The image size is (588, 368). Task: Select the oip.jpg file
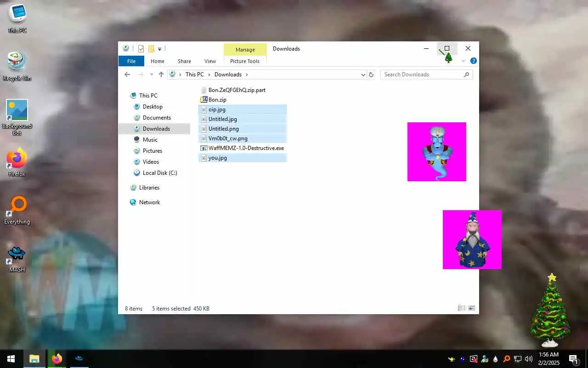click(243, 109)
